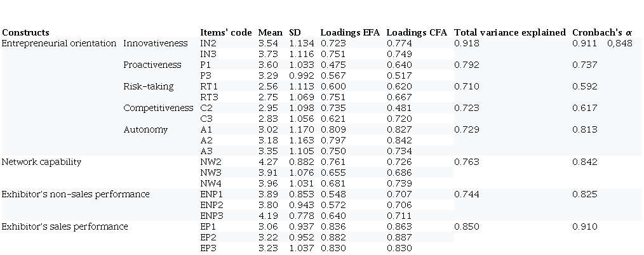
Task: Click the Network capability construct label
Action: click(x=42, y=162)
